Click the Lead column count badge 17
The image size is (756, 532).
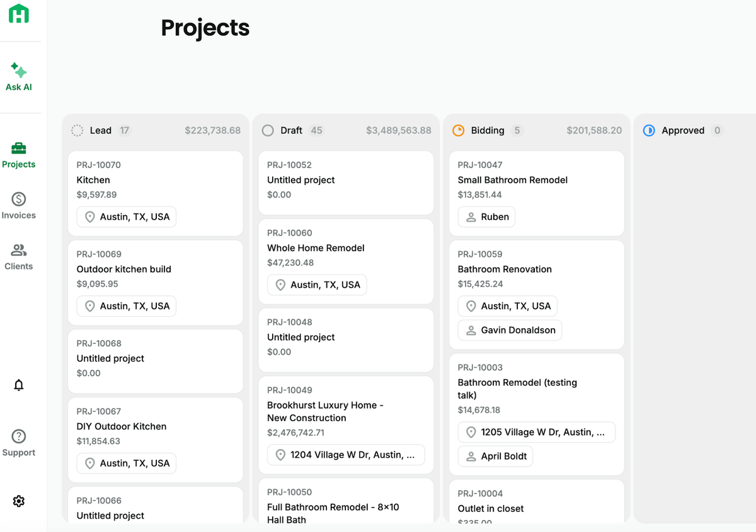pyautogui.click(x=125, y=130)
